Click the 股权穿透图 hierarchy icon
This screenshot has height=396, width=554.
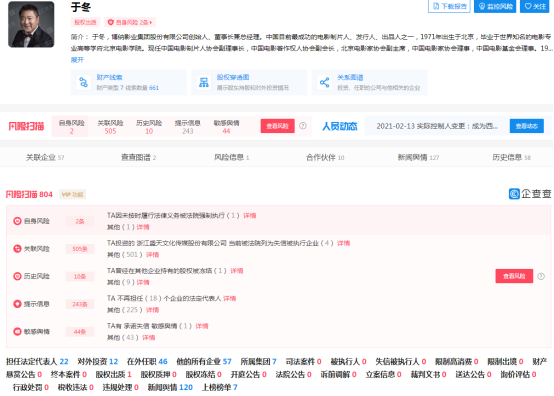point(204,82)
